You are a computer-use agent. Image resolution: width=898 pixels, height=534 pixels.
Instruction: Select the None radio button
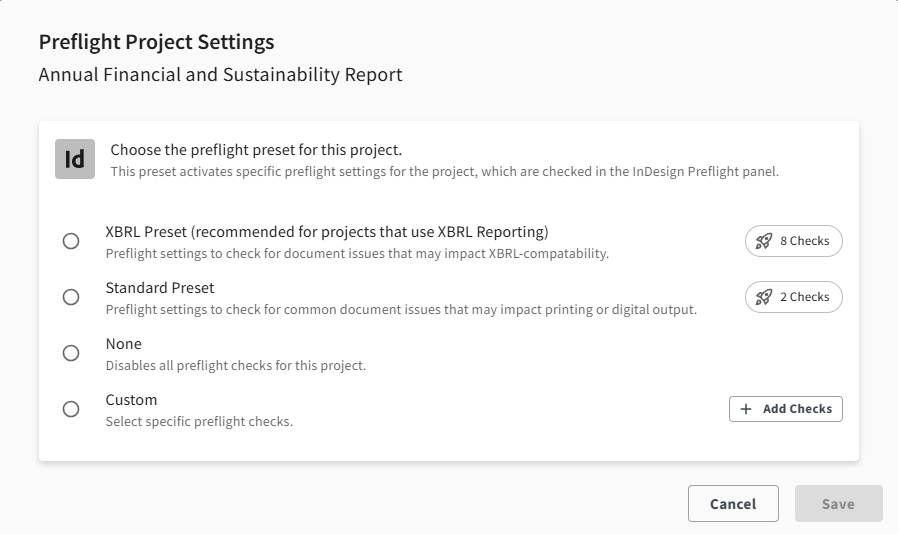point(71,353)
